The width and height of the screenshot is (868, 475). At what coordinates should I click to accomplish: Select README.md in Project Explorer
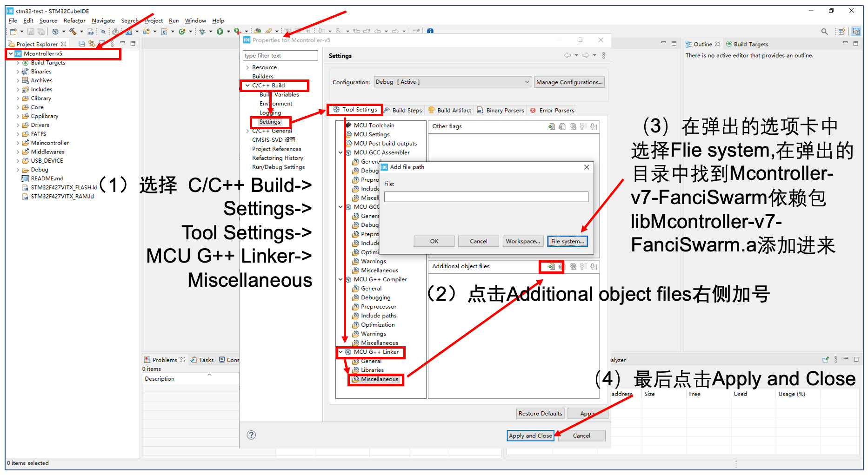(x=47, y=178)
